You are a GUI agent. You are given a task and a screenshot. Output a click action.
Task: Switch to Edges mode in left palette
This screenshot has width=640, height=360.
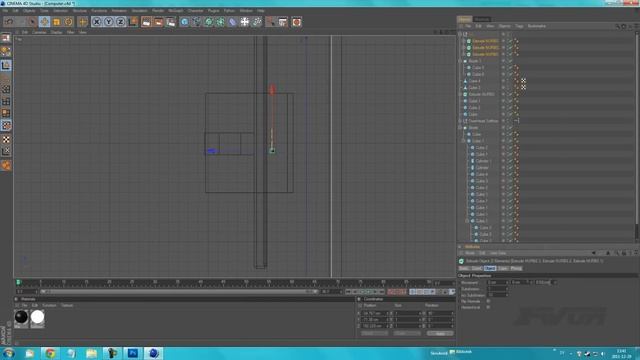(6, 102)
